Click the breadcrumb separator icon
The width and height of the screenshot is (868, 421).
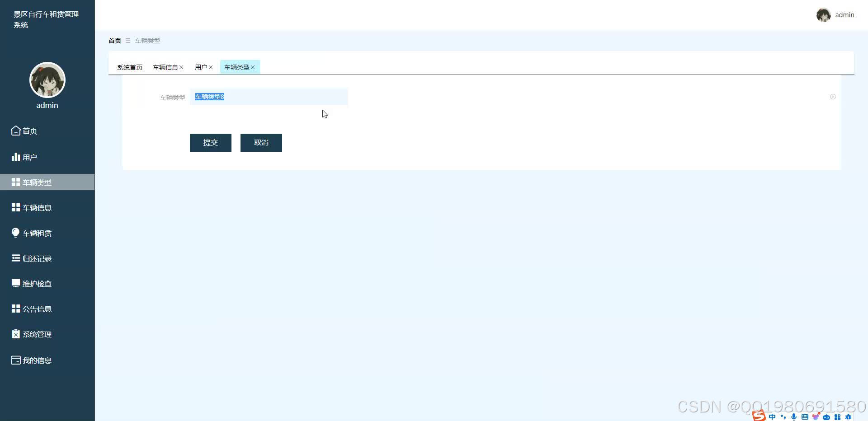coord(128,41)
